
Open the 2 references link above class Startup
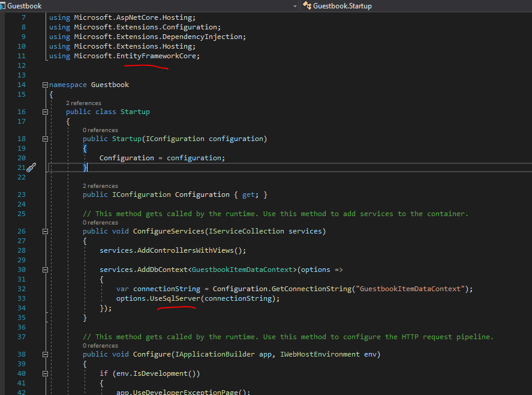pyautogui.click(x=83, y=103)
